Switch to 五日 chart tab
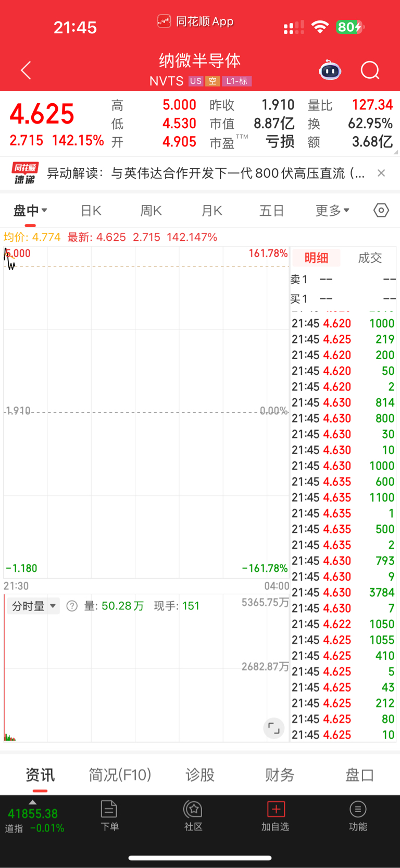 [272, 211]
